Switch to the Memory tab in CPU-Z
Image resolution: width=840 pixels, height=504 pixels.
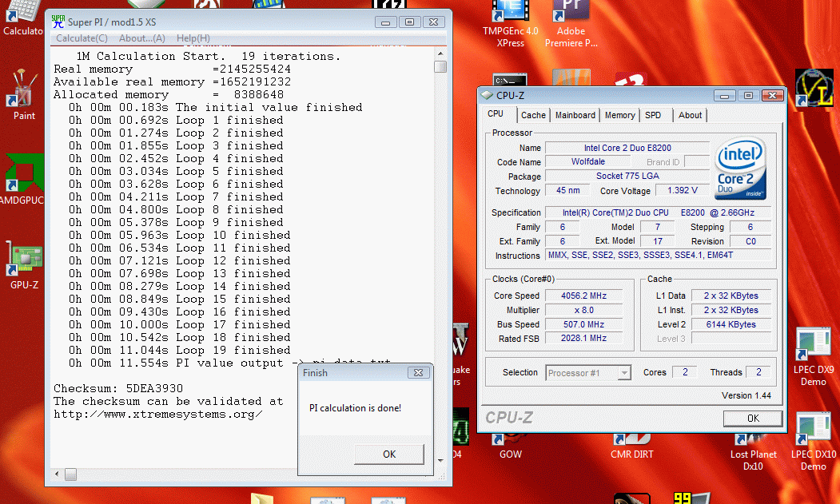(619, 115)
